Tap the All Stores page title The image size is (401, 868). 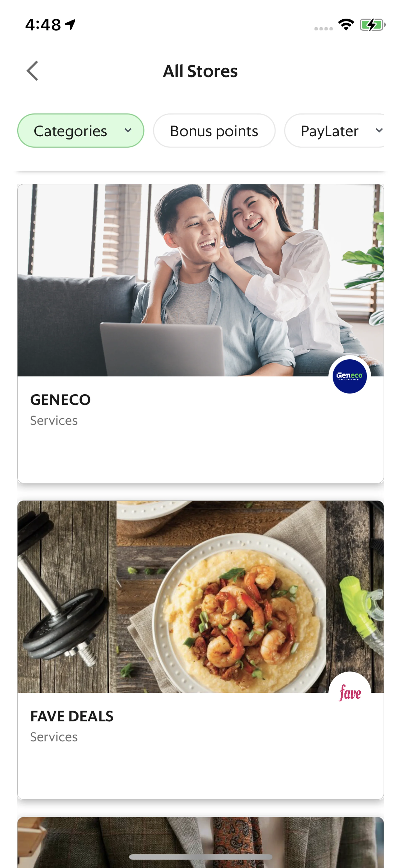click(200, 71)
